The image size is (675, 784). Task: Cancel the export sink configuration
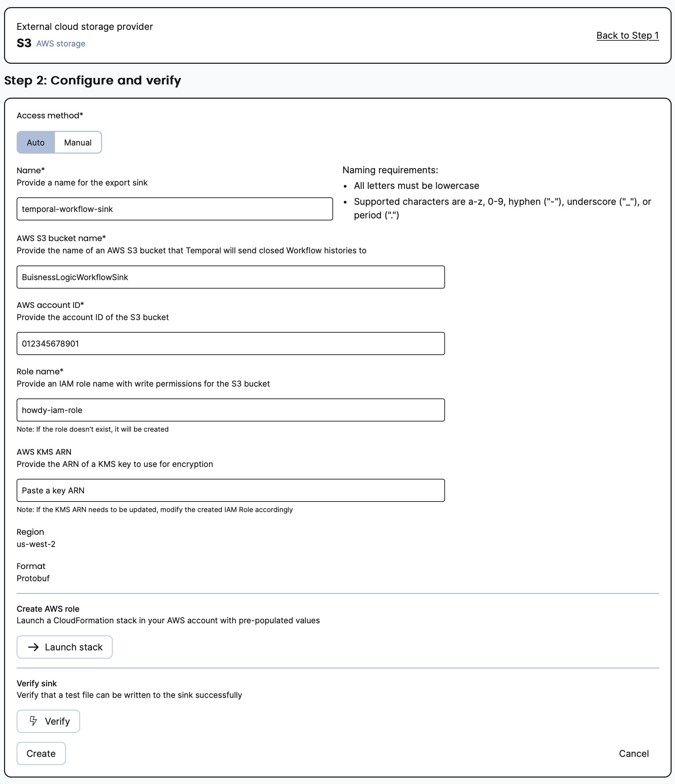tap(633, 753)
